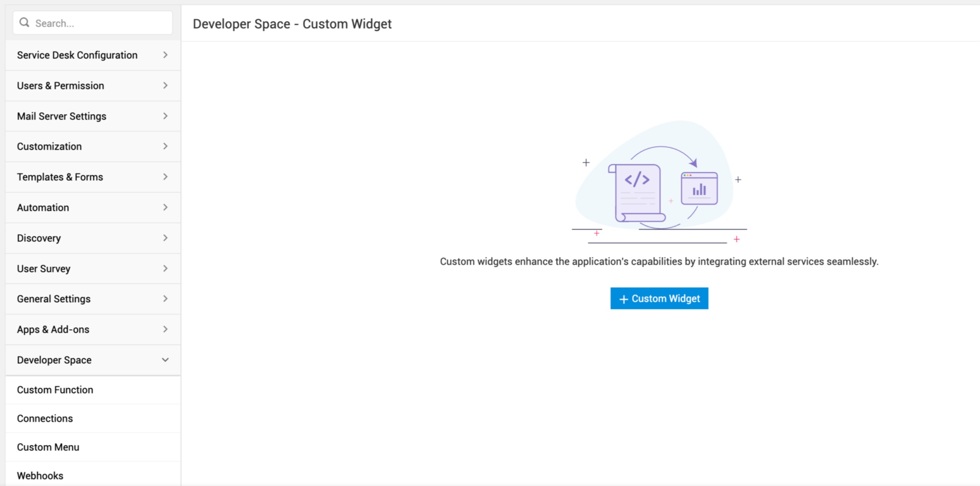Go to Custom Menu settings
This screenshot has width=980, height=486.
(x=48, y=447)
